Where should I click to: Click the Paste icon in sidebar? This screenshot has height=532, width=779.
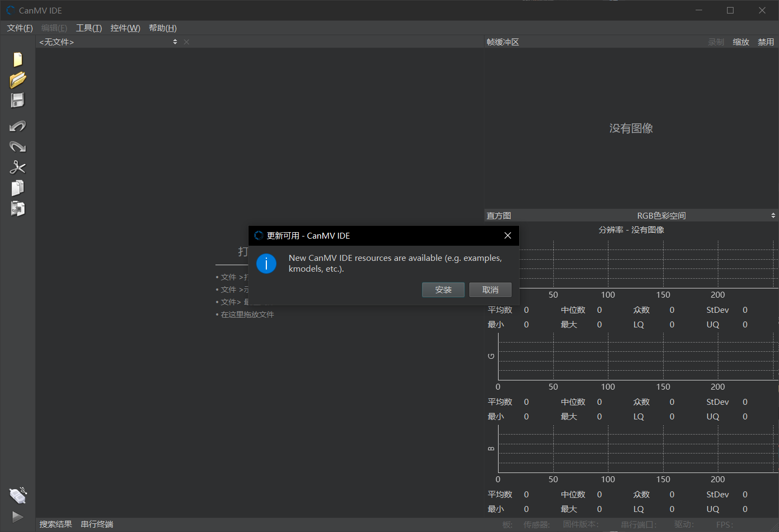pos(18,208)
